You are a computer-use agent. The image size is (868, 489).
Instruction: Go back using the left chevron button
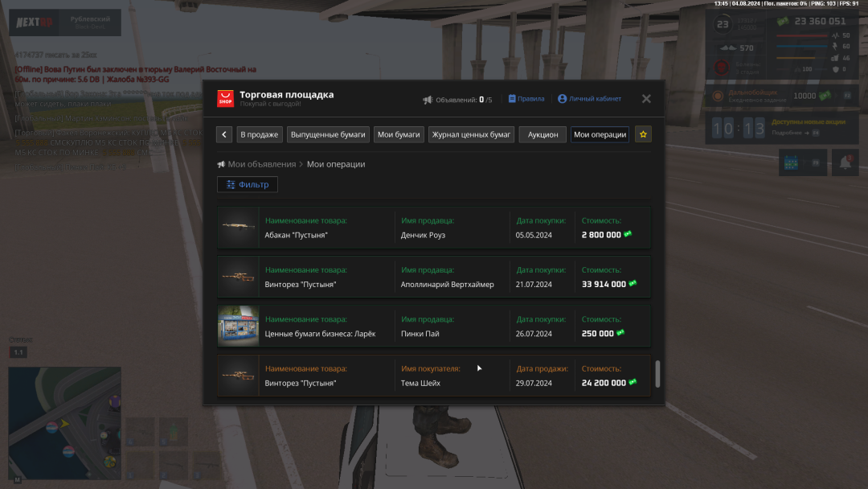[225, 134]
